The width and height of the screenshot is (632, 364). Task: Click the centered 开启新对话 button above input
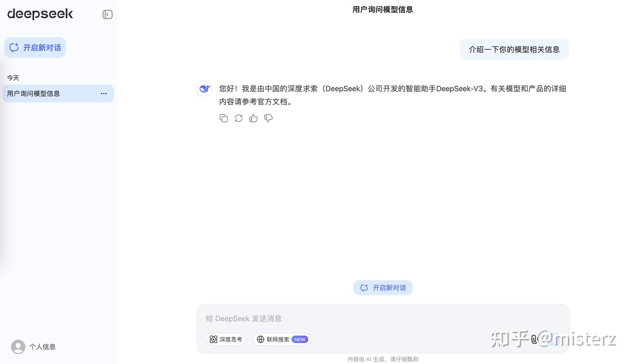[x=383, y=288]
